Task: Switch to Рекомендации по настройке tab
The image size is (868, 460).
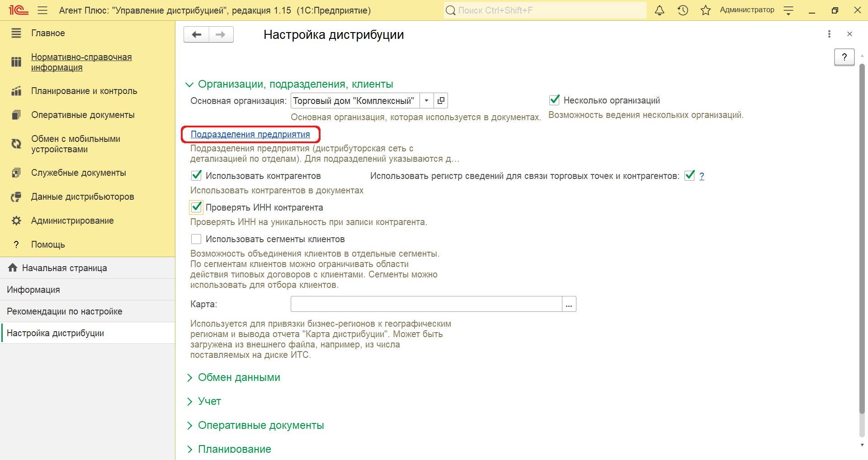Action: tap(88, 311)
